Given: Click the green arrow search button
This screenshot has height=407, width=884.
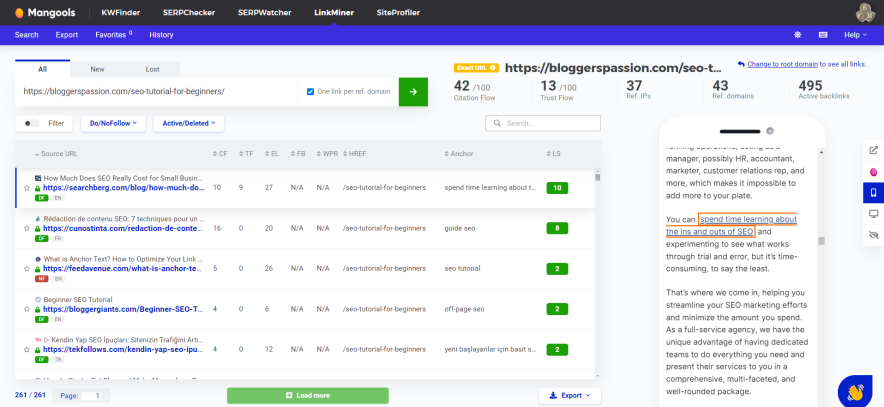Looking at the screenshot, I should [413, 92].
